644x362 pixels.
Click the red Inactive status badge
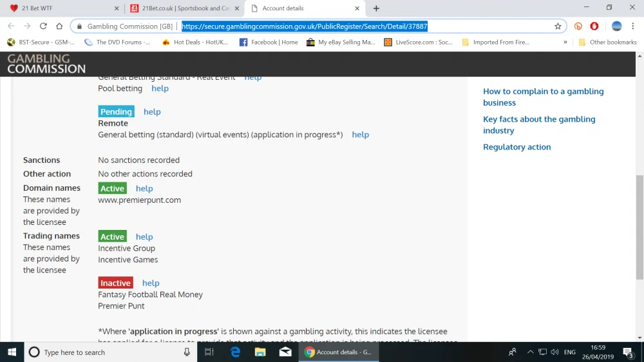115,283
